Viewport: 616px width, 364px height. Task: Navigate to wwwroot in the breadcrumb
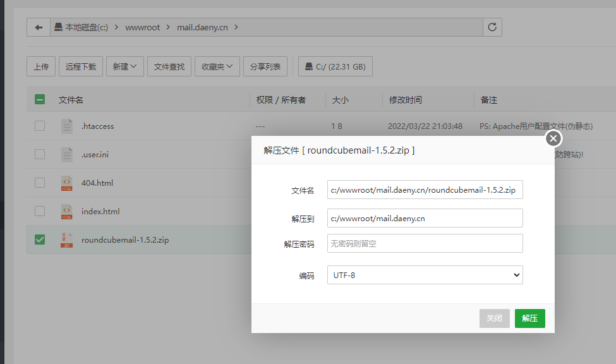[143, 27]
